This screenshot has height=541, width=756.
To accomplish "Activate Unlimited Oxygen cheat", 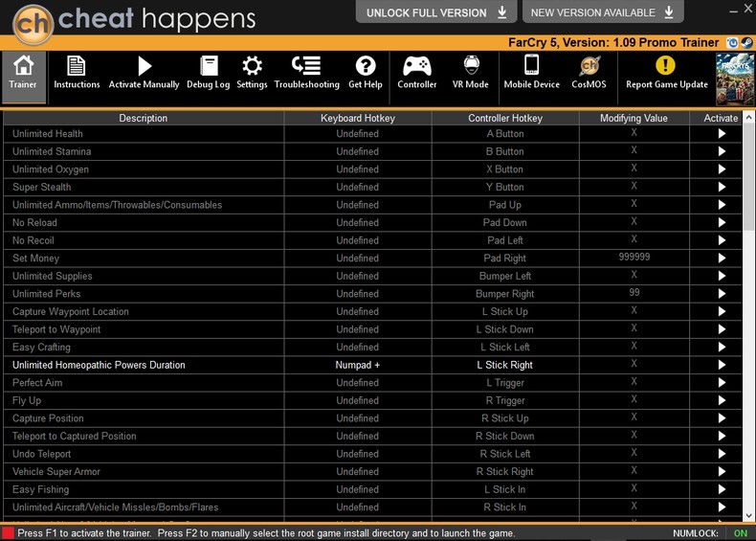I will (x=722, y=169).
